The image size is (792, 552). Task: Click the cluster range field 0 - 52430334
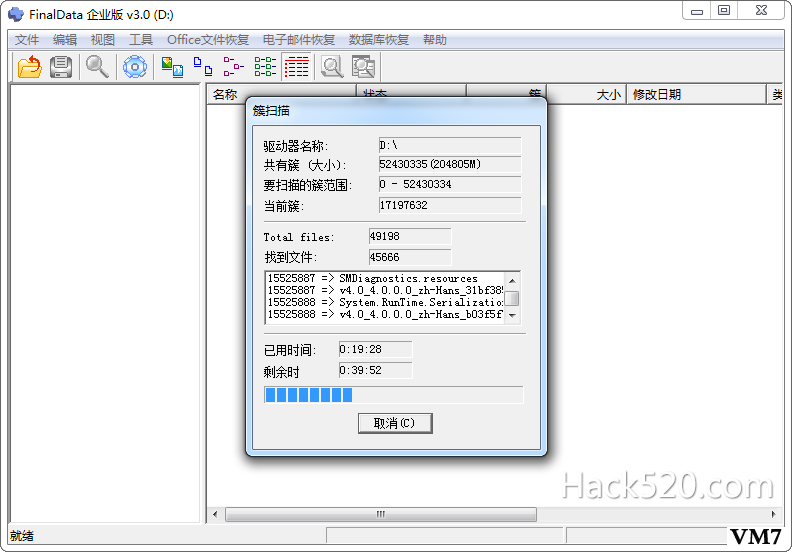tap(450, 184)
